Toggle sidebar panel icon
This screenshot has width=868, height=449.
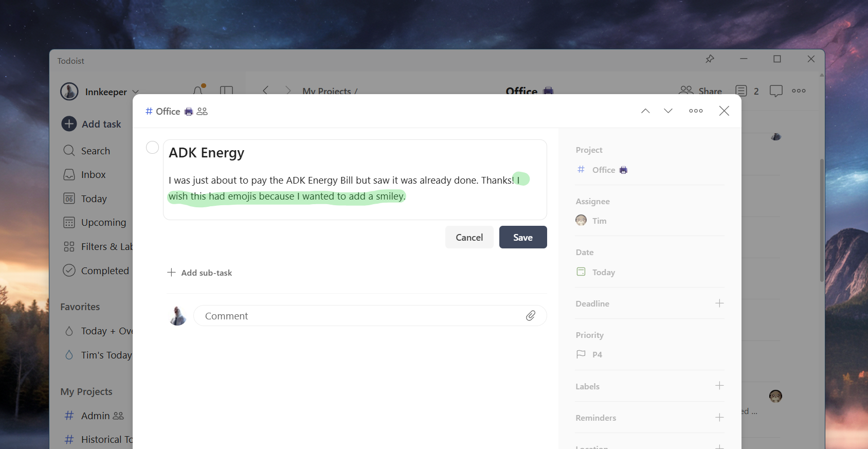click(x=226, y=91)
